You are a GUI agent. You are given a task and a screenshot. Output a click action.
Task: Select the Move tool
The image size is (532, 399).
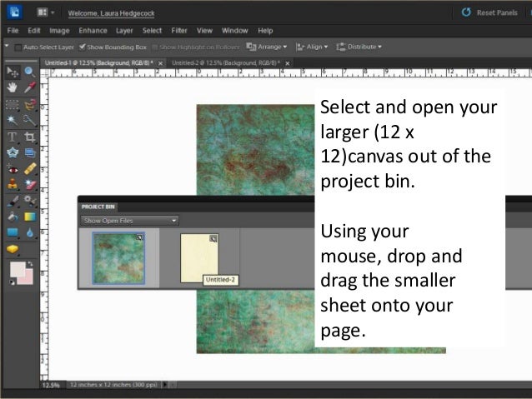(13, 73)
